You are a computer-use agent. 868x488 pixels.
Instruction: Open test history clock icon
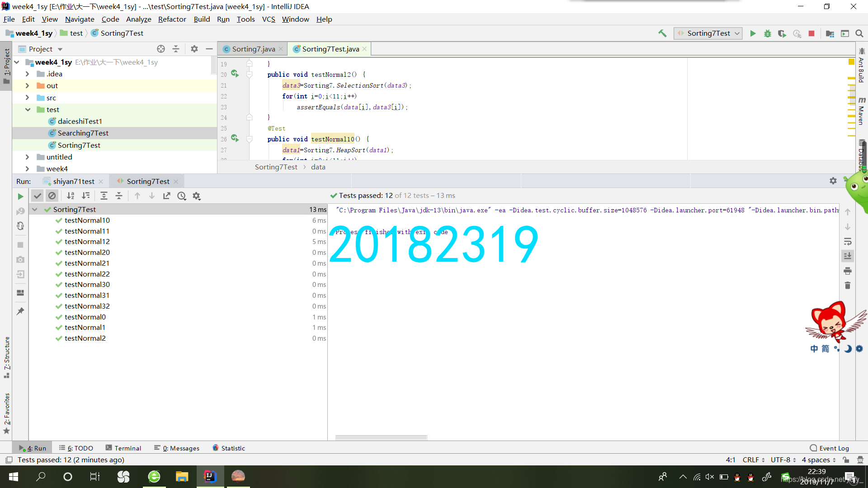point(182,196)
